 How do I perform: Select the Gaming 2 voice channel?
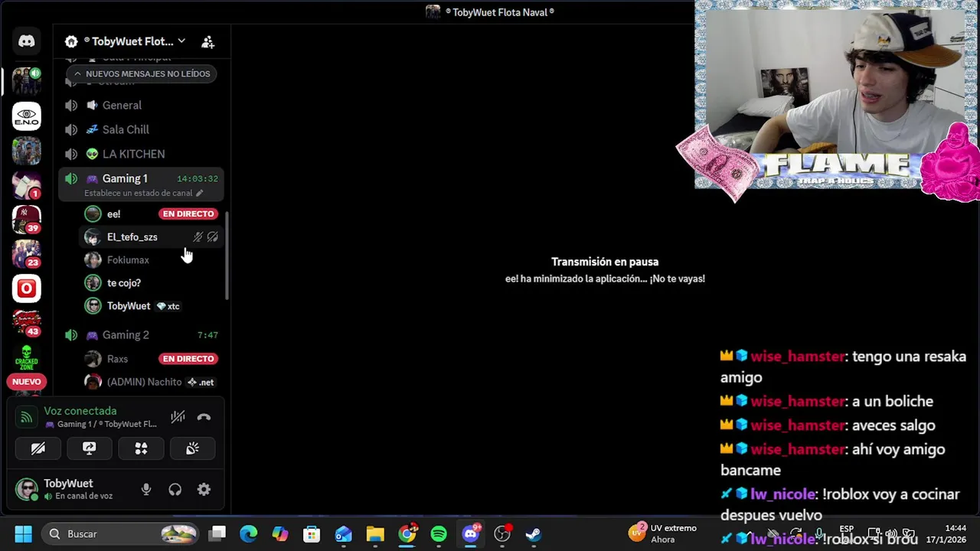142,335
